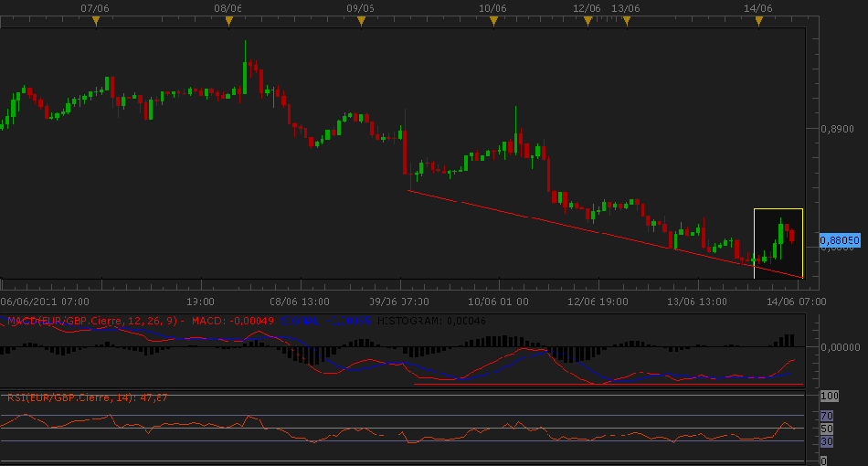
Task: Click the RSI 50 level label
Action: coord(829,429)
